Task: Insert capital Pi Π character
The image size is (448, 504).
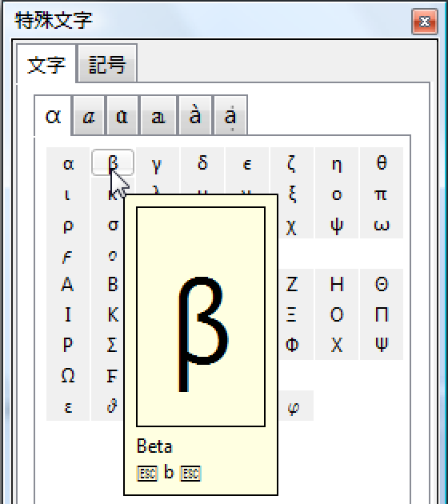Action: [381, 314]
